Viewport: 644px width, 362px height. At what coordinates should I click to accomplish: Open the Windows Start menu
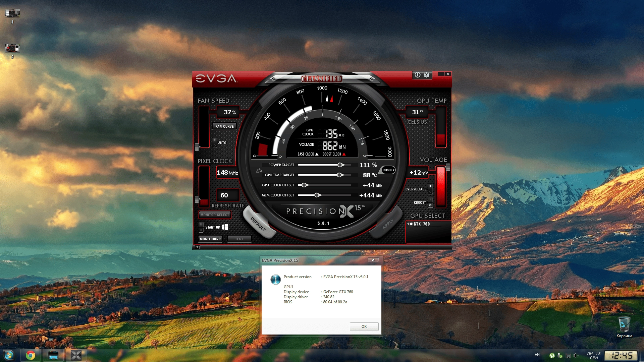[x=9, y=355]
